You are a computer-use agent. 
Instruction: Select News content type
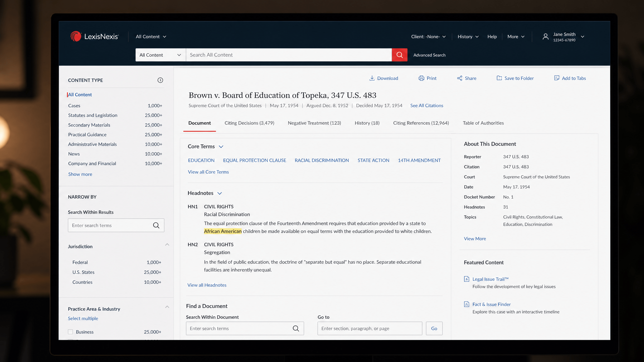(115, 154)
